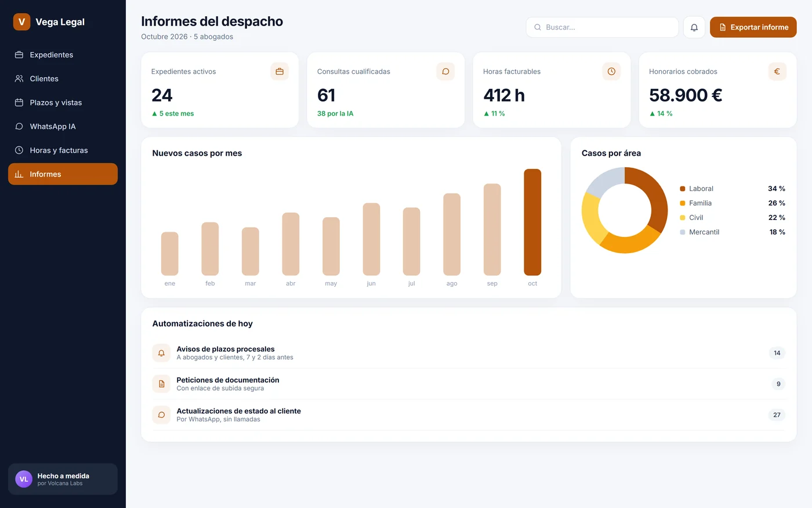
Task: Click the VL avatar in the sidebar footer
Action: coord(24,479)
